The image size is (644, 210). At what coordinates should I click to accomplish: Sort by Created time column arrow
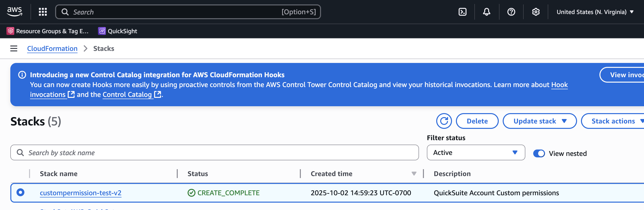click(x=414, y=174)
